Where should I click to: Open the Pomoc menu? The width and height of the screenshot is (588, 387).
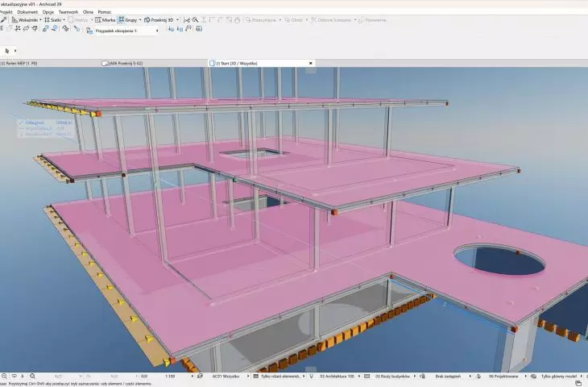(105, 12)
